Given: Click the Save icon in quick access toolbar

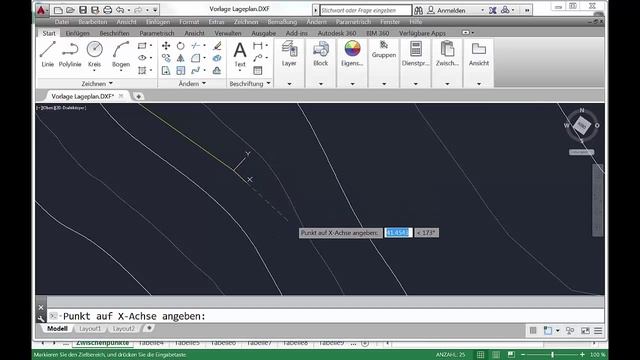Looking at the screenshot, I should click(83, 10).
